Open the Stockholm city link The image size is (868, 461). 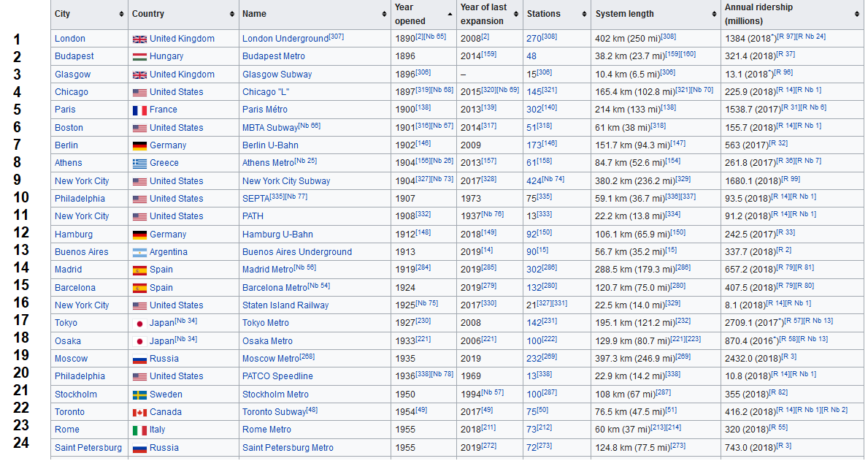click(x=76, y=395)
